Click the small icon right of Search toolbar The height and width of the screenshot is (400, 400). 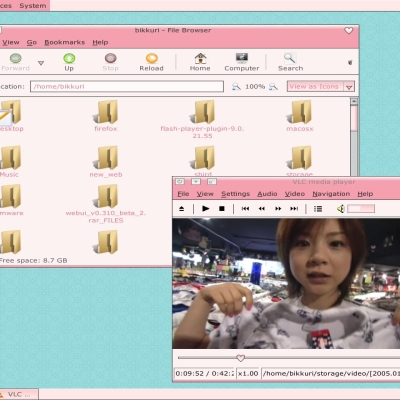(350, 62)
